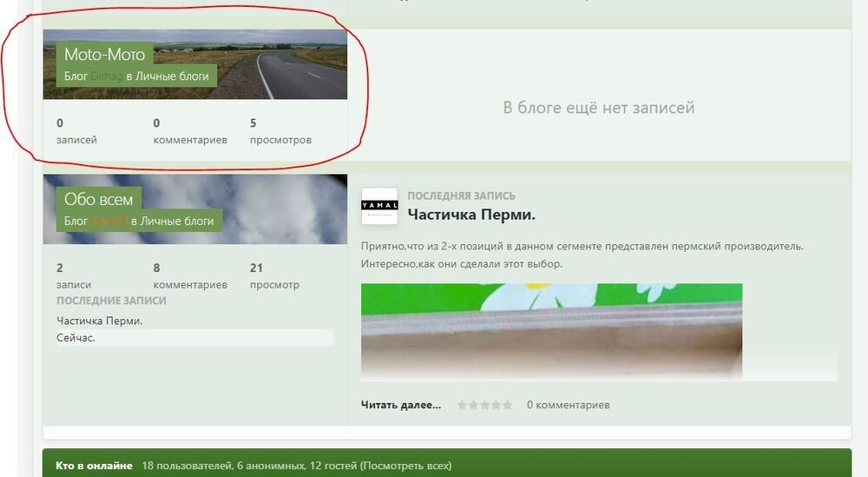Open Частичка Перми. in the ПОСЛЕДНИЕ ЗАПИСИ list

[100, 321]
